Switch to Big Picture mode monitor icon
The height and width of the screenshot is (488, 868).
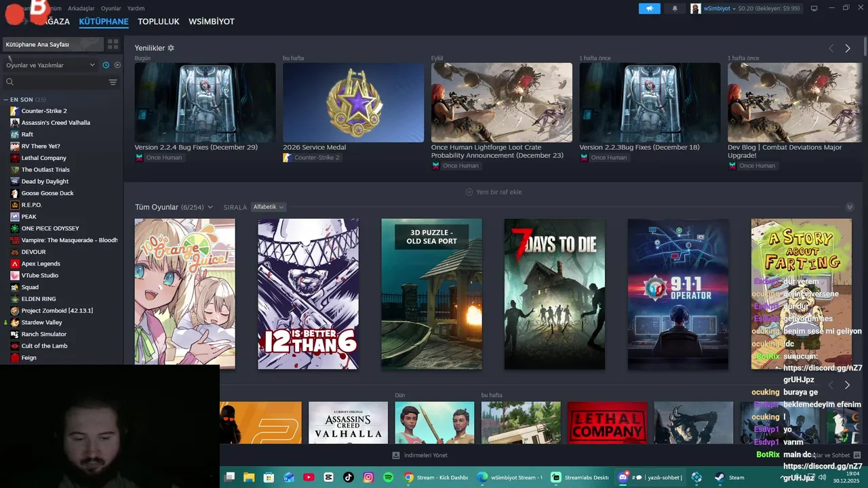[x=814, y=8]
